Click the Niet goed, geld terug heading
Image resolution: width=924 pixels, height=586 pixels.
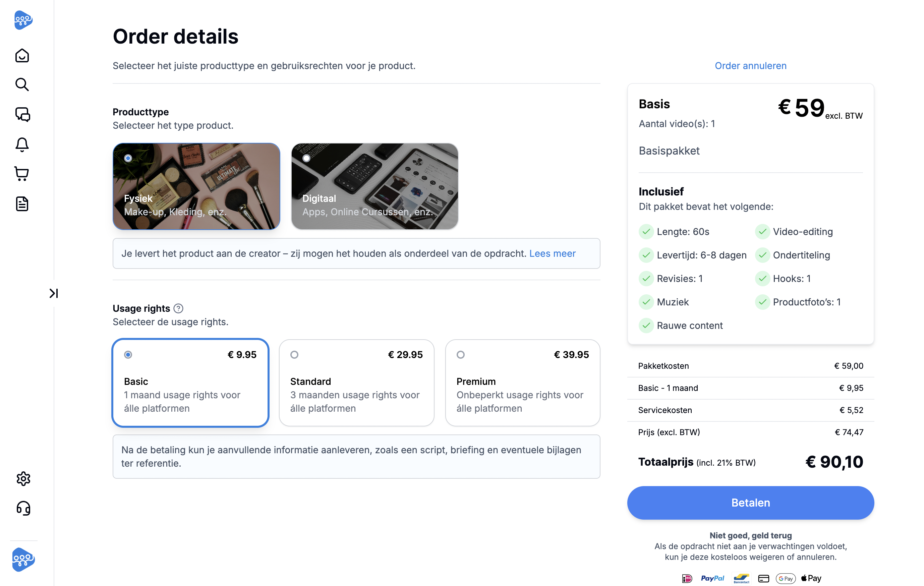point(751,535)
